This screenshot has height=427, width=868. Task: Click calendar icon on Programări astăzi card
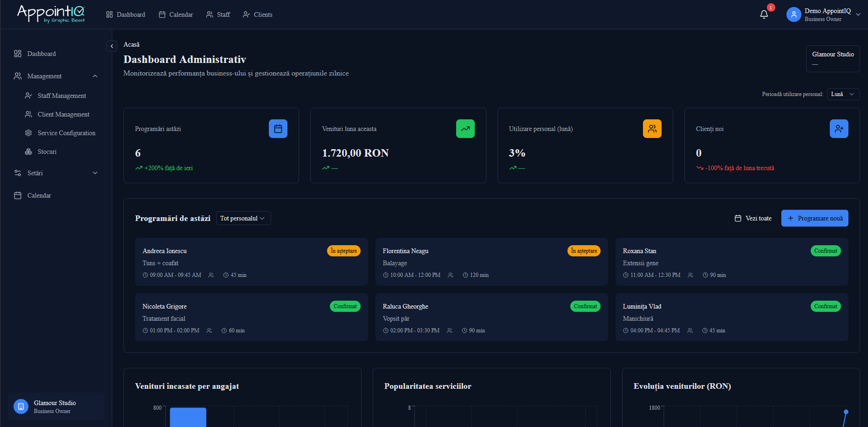tap(278, 129)
